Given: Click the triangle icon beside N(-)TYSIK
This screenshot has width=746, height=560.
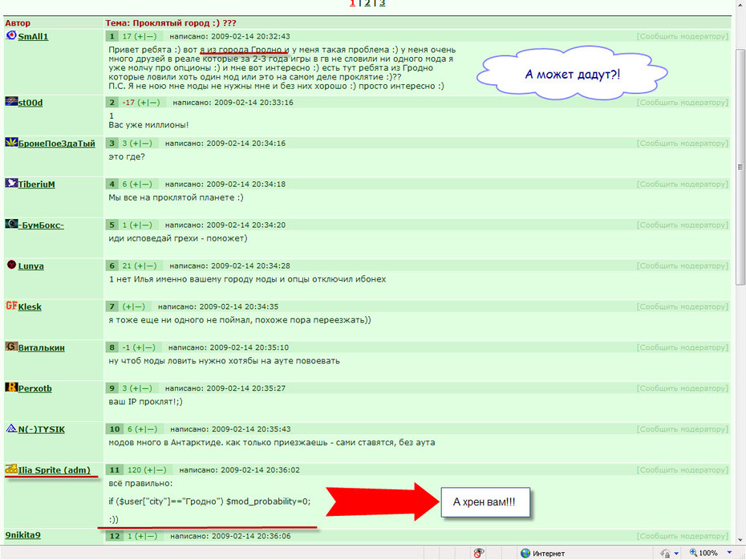Looking at the screenshot, I should tap(11, 428).
